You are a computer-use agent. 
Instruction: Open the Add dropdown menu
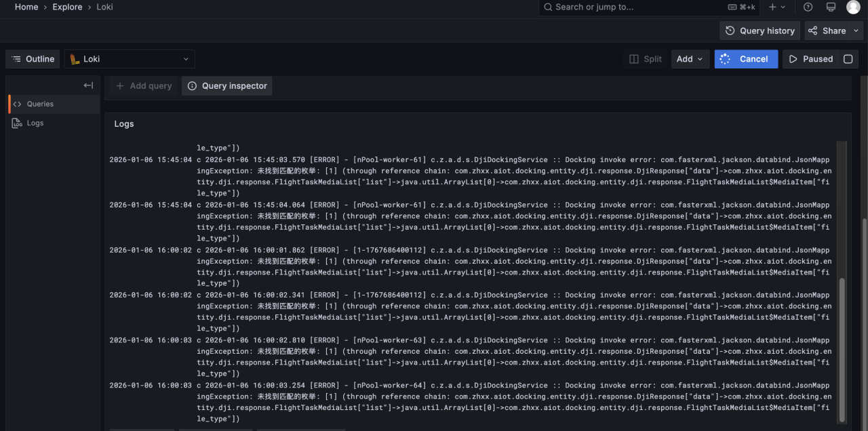[691, 59]
